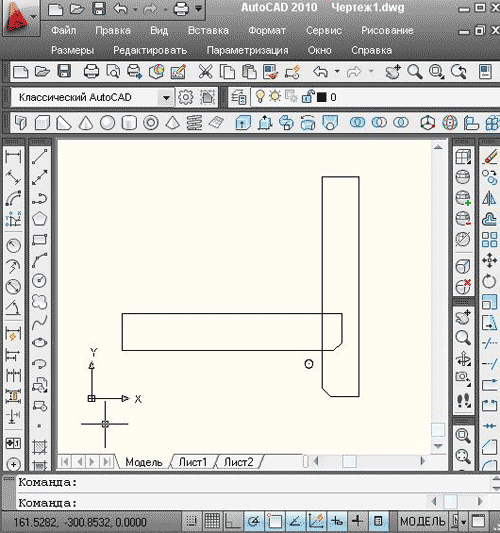Toggle layer 0 on/off lightbulb

260,97
